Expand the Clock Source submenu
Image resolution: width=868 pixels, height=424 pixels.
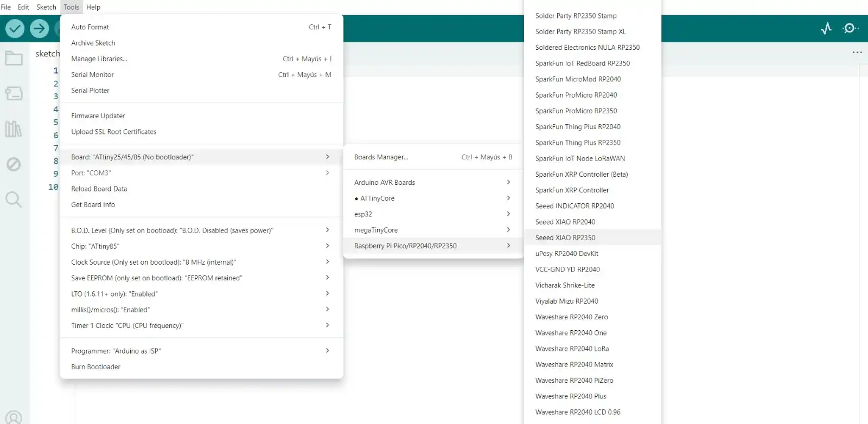201,262
